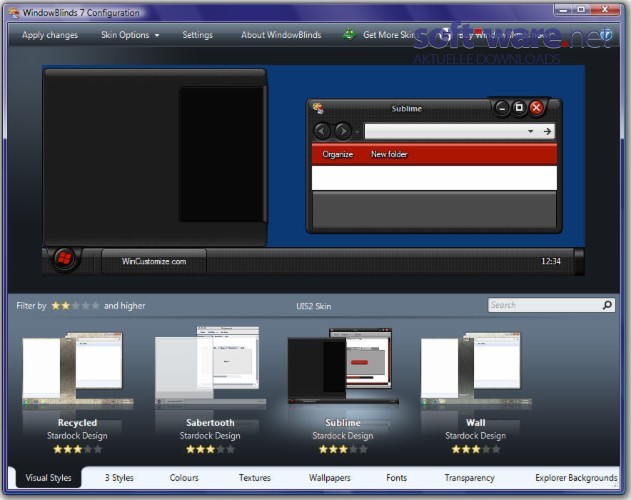The width and height of the screenshot is (631, 500).
Task: Set filter rating to four stars
Action: 85,306
